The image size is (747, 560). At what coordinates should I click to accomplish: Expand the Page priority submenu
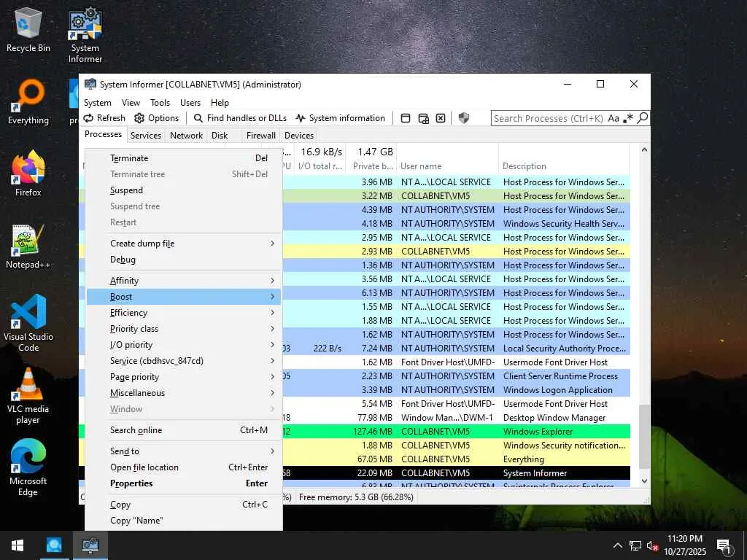184,377
